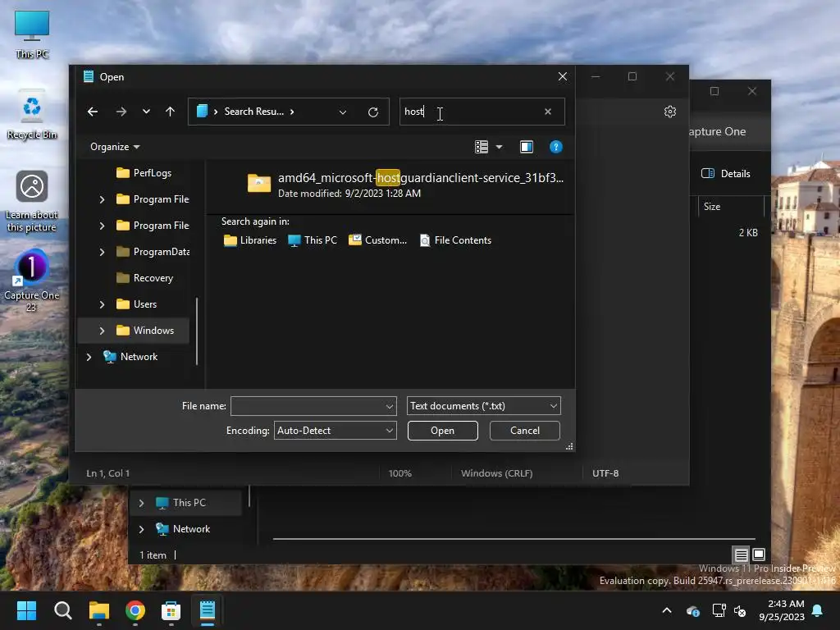840x630 pixels.
Task: Go up one folder level
Action: [x=170, y=112]
